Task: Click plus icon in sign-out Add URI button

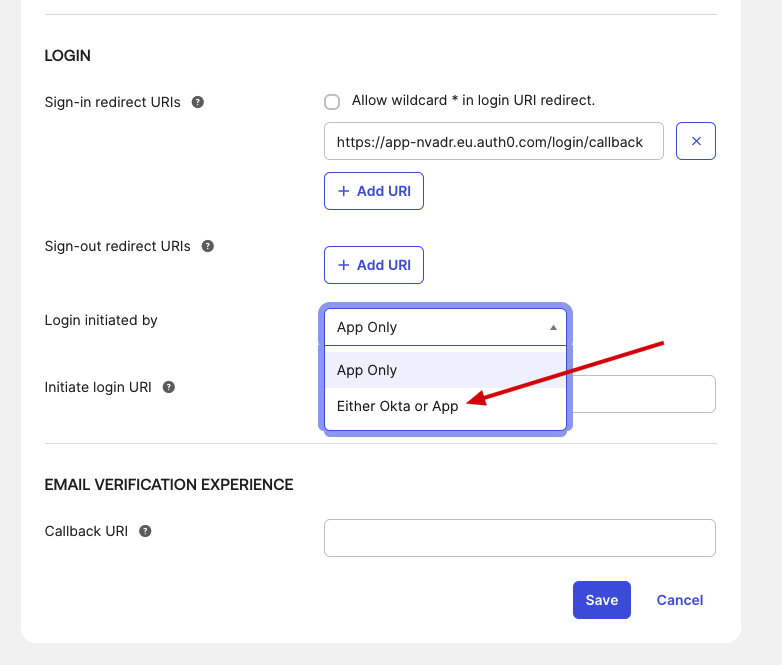Action: pos(344,265)
